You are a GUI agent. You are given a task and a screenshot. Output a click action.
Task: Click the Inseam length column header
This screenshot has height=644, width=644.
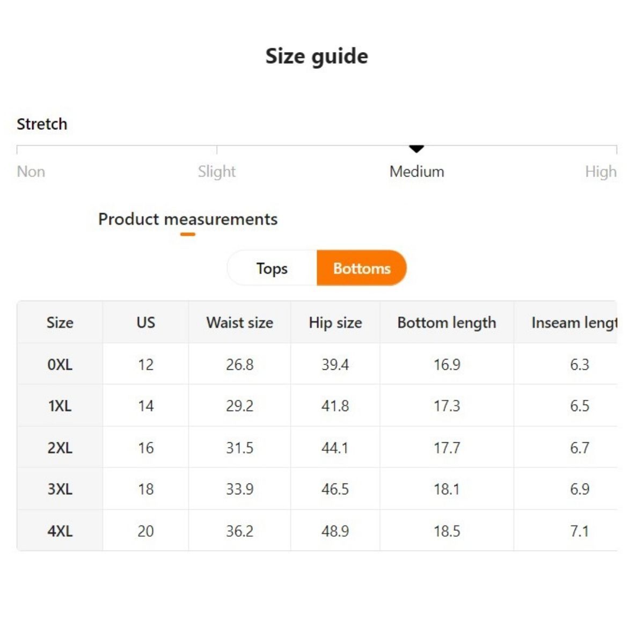coord(574,323)
